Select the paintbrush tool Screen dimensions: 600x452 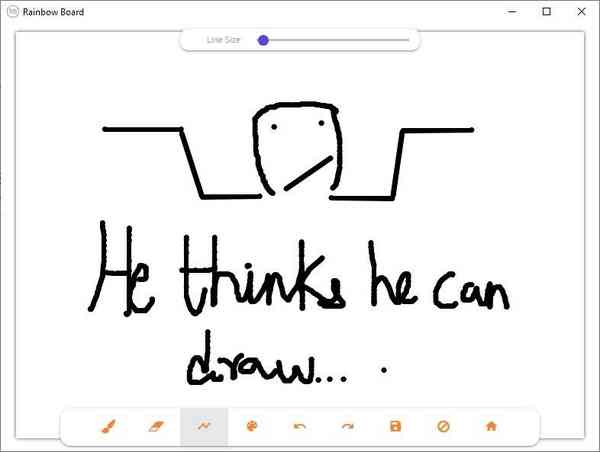[x=108, y=427]
